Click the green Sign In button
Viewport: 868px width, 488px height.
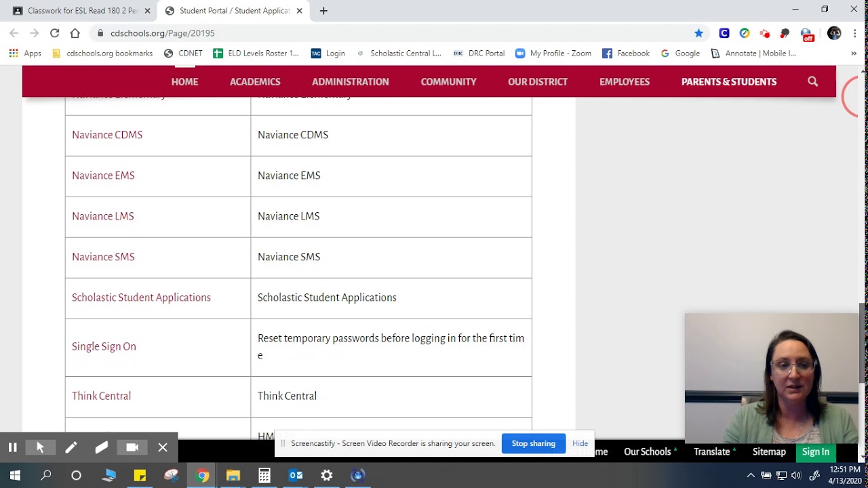coord(816,451)
